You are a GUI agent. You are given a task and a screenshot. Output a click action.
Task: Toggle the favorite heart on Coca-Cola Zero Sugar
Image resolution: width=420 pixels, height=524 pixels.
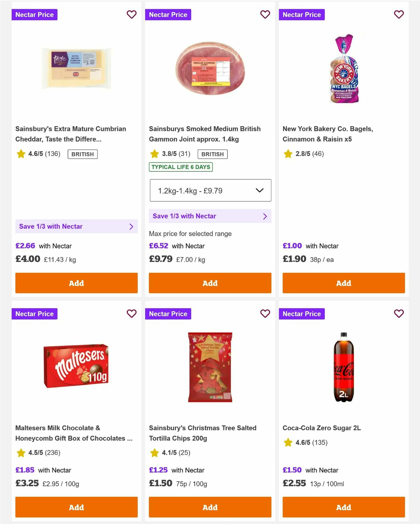(399, 314)
